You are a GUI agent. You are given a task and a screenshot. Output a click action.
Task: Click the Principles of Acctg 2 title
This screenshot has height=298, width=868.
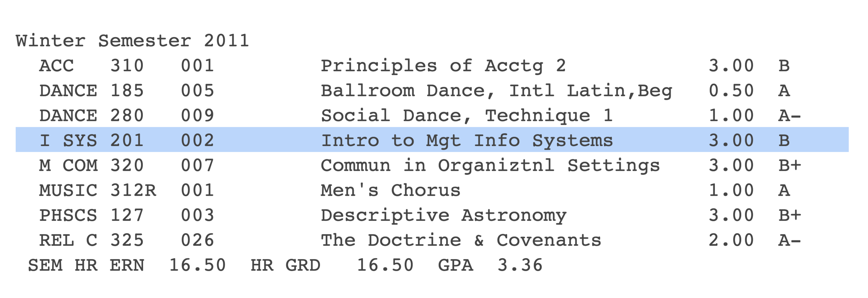[x=443, y=66]
